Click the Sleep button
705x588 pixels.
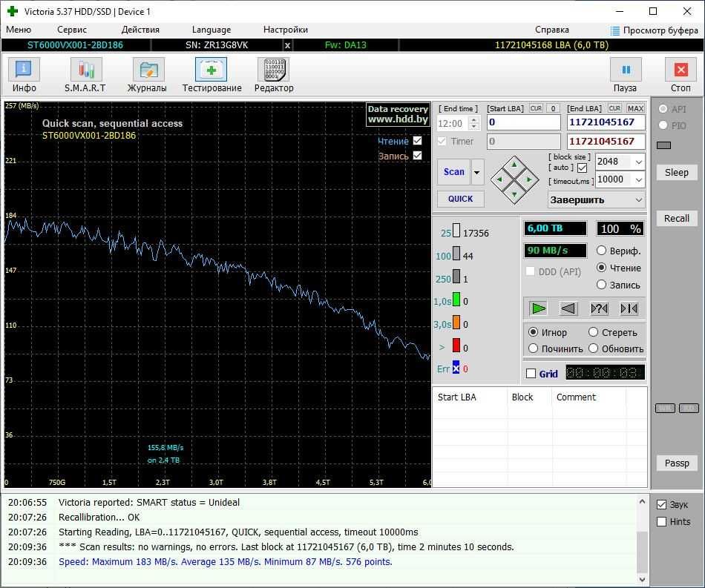click(676, 173)
